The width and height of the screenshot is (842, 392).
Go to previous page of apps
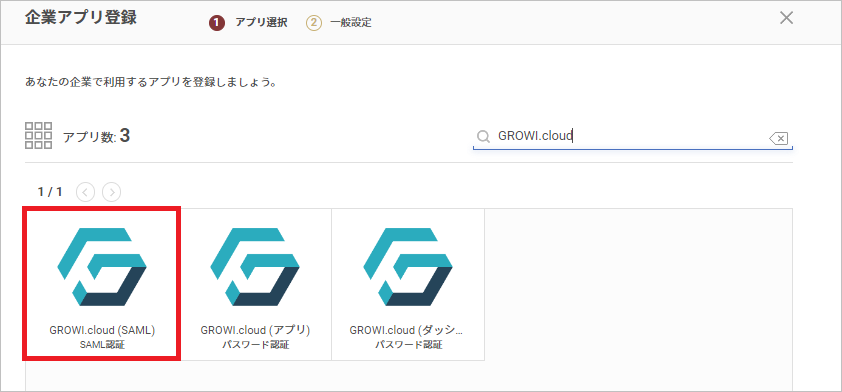(x=85, y=192)
